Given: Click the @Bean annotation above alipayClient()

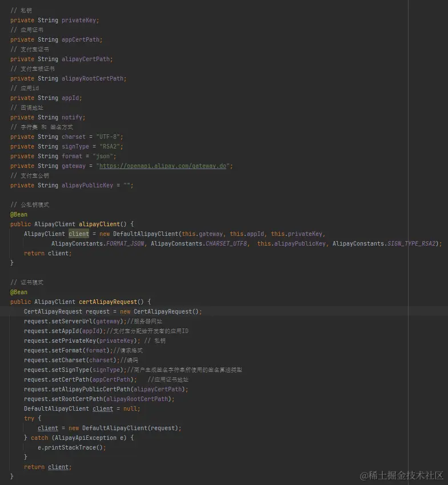Looking at the screenshot, I should 18,214.
